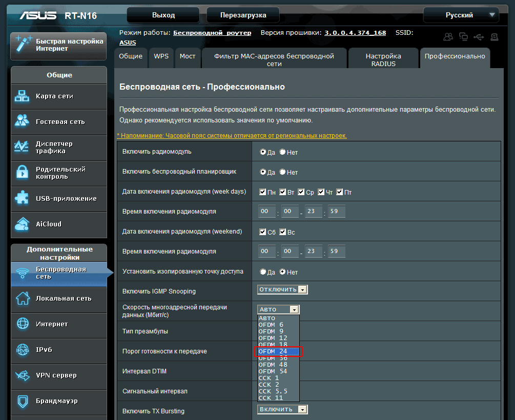Choose OFDM 54 in multicast rate list
Image resolution: width=515 pixels, height=420 pixels.
[x=279, y=371]
